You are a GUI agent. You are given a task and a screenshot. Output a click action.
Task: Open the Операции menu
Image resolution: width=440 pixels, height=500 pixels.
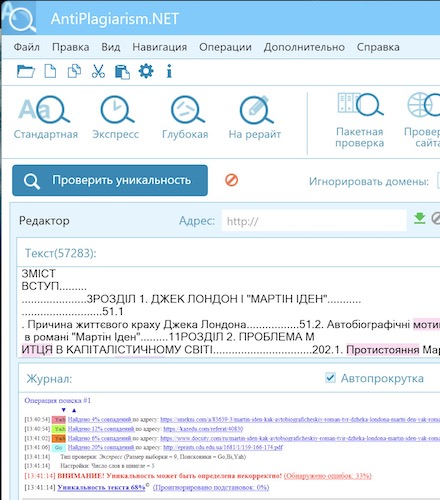coord(225,47)
